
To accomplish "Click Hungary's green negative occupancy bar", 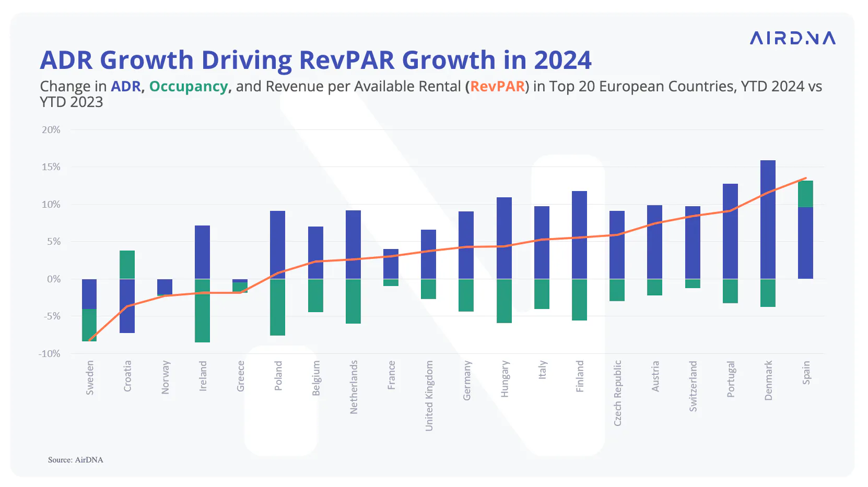I will [504, 301].
